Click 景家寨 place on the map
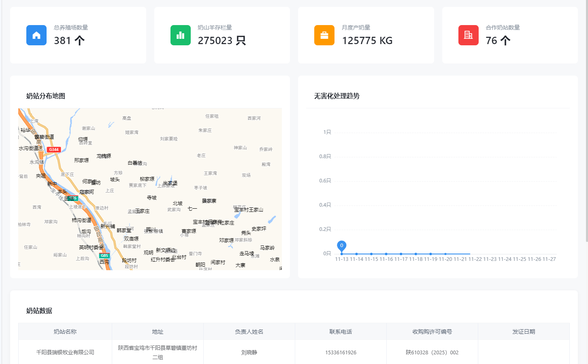 pyautogui.click(x=209, y=201)
